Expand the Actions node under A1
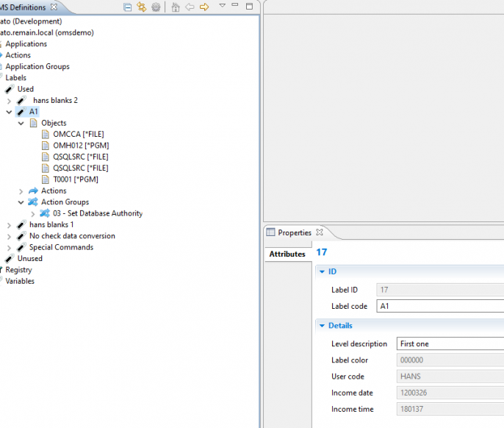 [21, 191]
